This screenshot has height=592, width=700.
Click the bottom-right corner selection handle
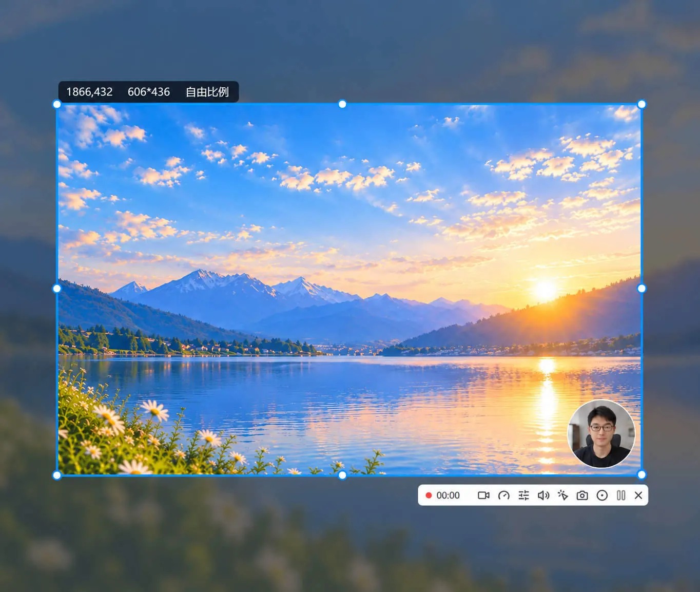pos(641,475)
